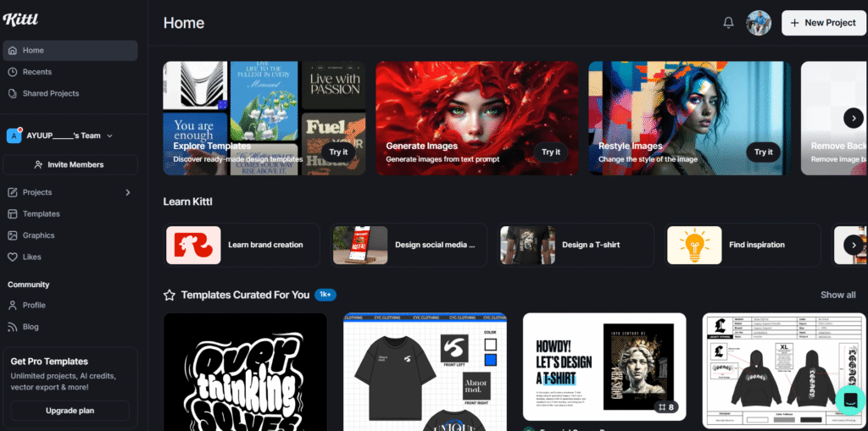Expand the AYUUP team dropdown
868x431 pixels.
[109, 135]
